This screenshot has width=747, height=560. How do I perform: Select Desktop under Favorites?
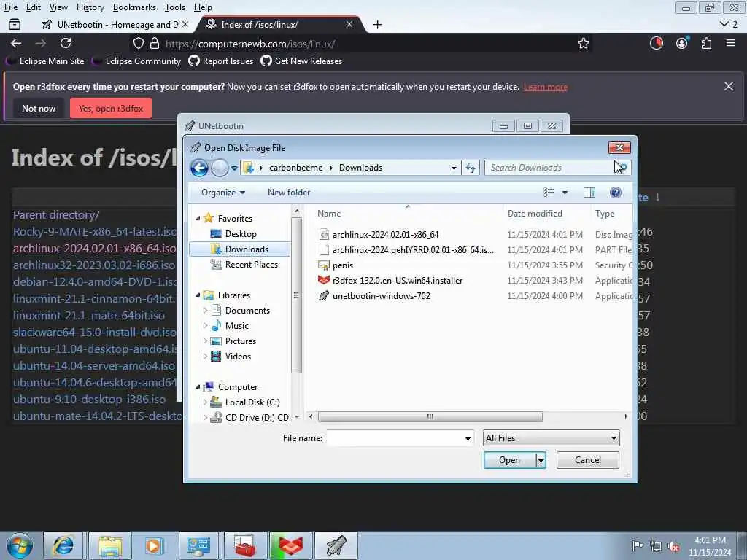[241, 234]
